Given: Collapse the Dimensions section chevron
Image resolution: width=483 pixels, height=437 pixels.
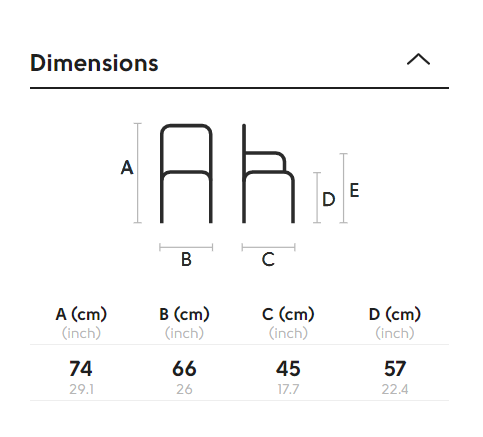Looking at the screenshot, I should (418, 59).
